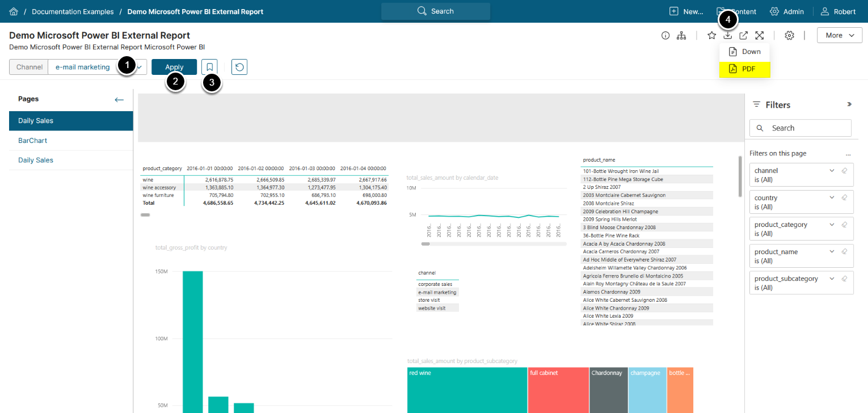Switch to the BarChart page
Viewport: 868px width, 413px height.
(33, 141)
